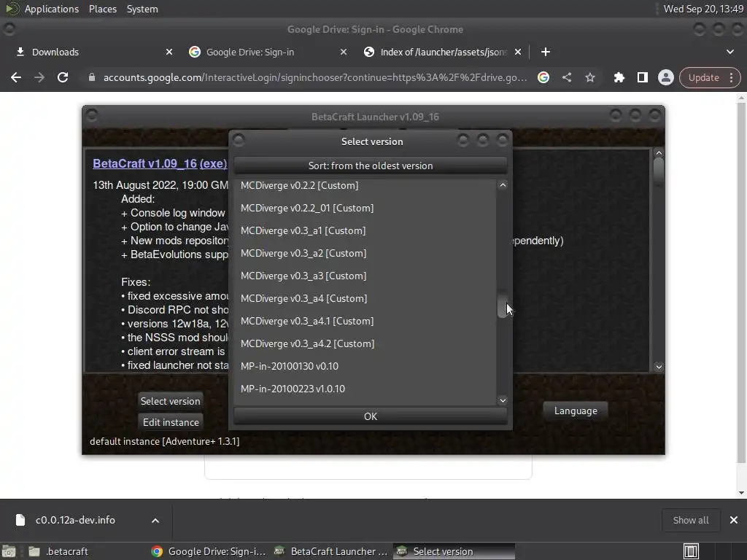Screen dimensions: 747x560
Task: Click the version list scroll-up arrow
Action: 503,185
